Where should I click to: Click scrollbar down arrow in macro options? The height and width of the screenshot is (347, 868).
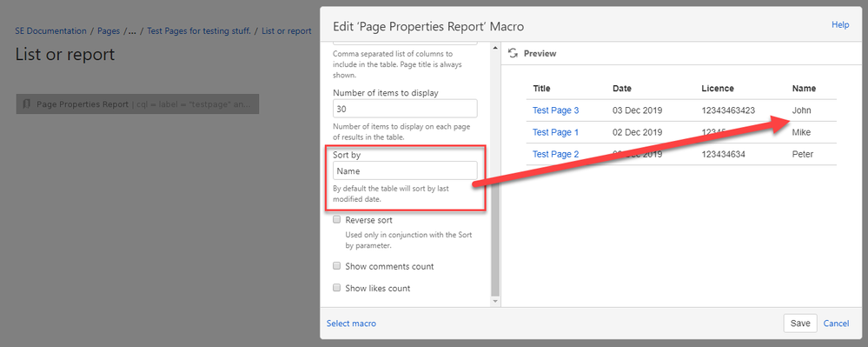click(495, 302)
